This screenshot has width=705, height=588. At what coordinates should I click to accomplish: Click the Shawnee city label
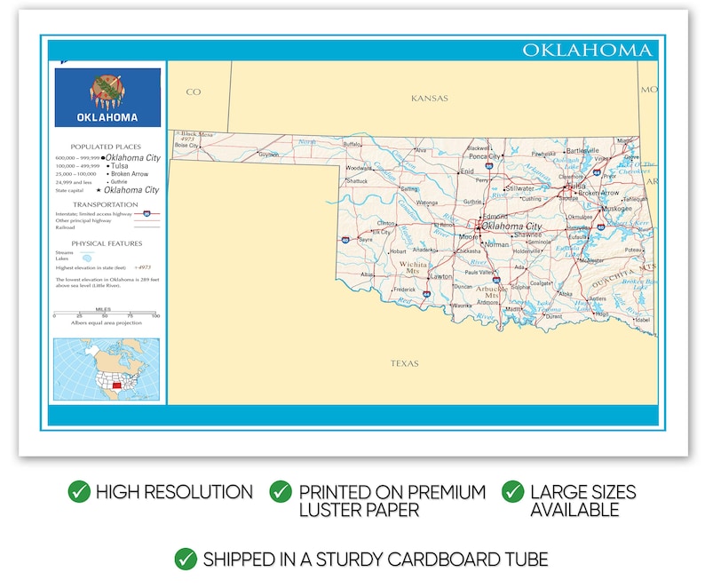coord(527,234)
